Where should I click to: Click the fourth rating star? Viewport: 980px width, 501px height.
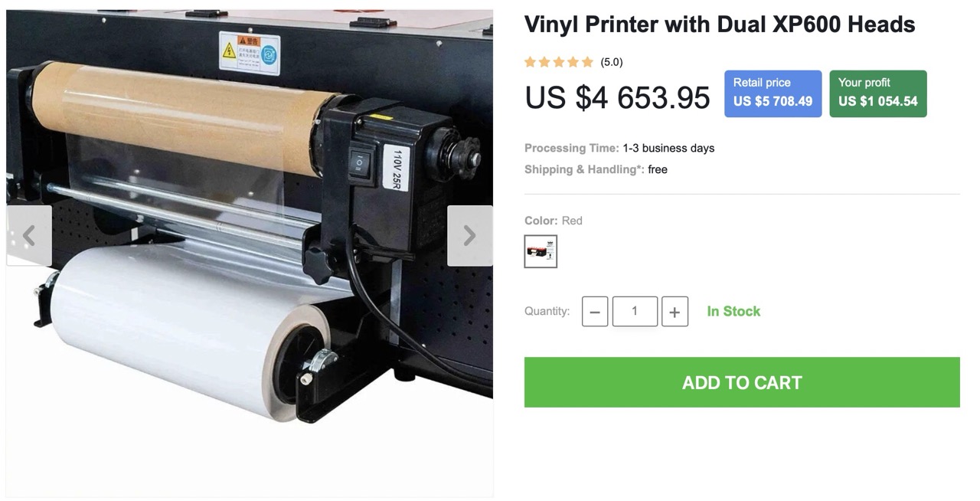pos(573,62)
